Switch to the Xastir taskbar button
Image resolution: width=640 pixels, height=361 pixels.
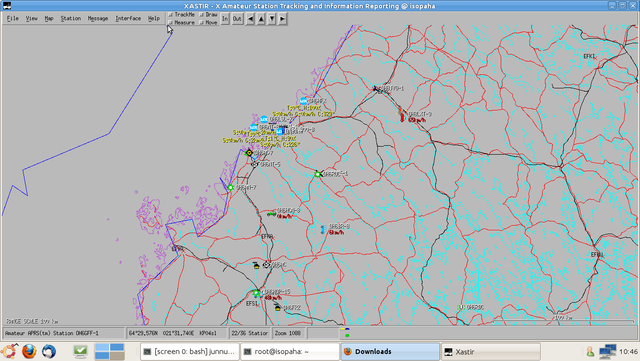491,352
